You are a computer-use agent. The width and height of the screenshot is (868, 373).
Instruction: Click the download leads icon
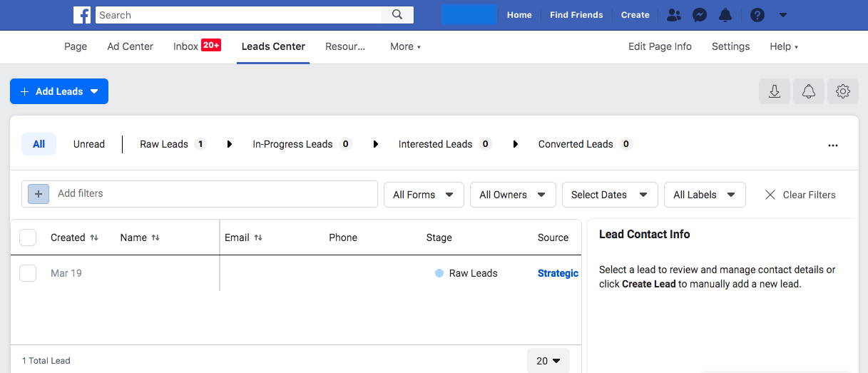coord(775,91)
